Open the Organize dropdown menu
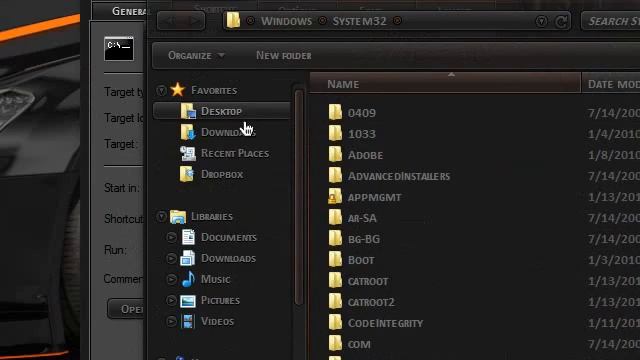The width and height of the screenshot is (640, 360). tap(196, 56)
